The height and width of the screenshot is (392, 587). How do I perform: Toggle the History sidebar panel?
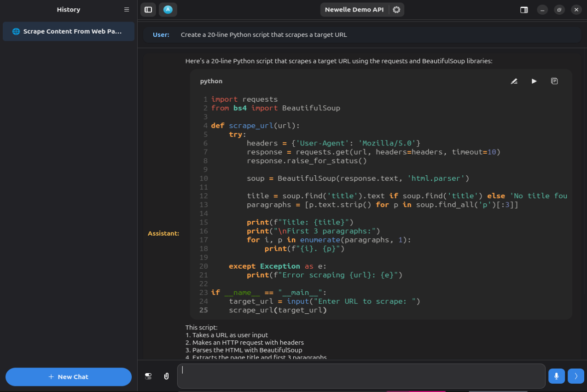click(148, 10)
